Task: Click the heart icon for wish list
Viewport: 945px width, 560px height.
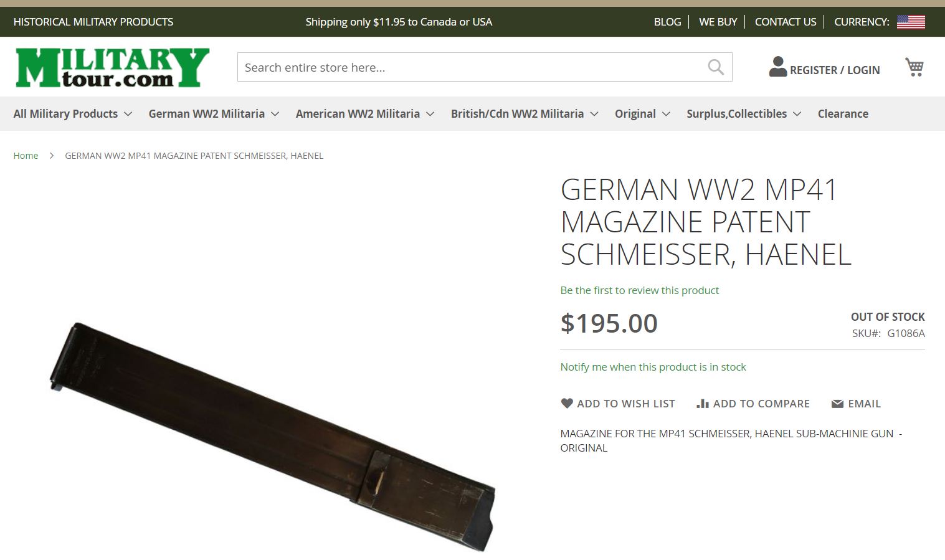Action: [x=567, y=403]
